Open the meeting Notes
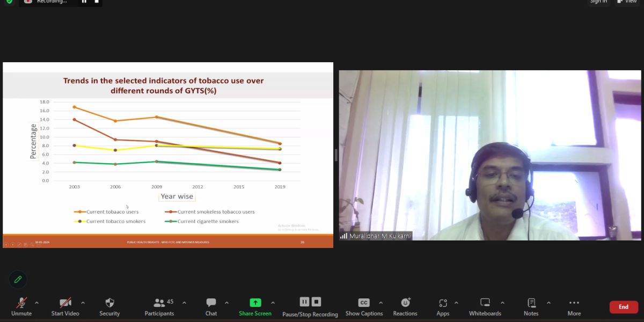 [x=531, y=307]
